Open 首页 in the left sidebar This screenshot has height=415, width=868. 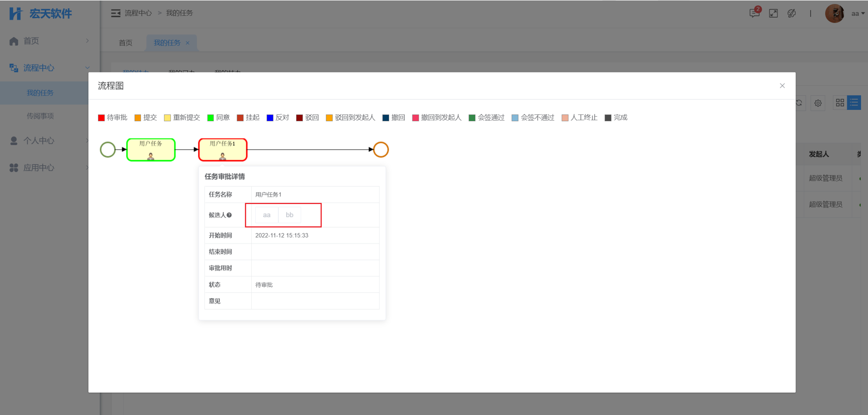click(x=50, y=41)
